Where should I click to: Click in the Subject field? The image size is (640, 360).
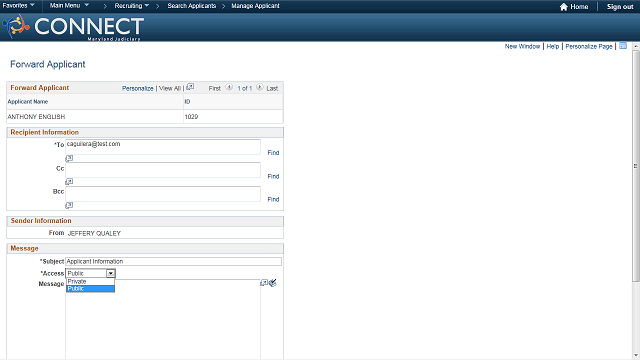(173, 261)
